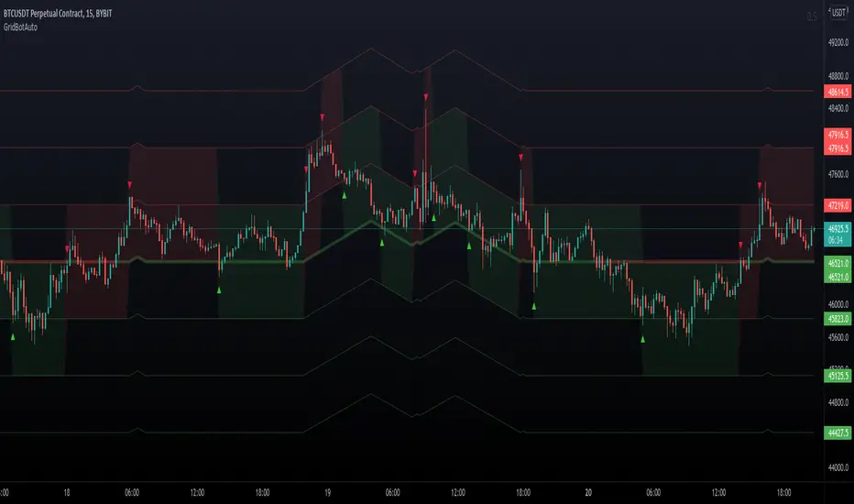The height and width of the screenshot is (504, 854).
Task: Click the 49200.0 price axis value
Action: (838, 42)
